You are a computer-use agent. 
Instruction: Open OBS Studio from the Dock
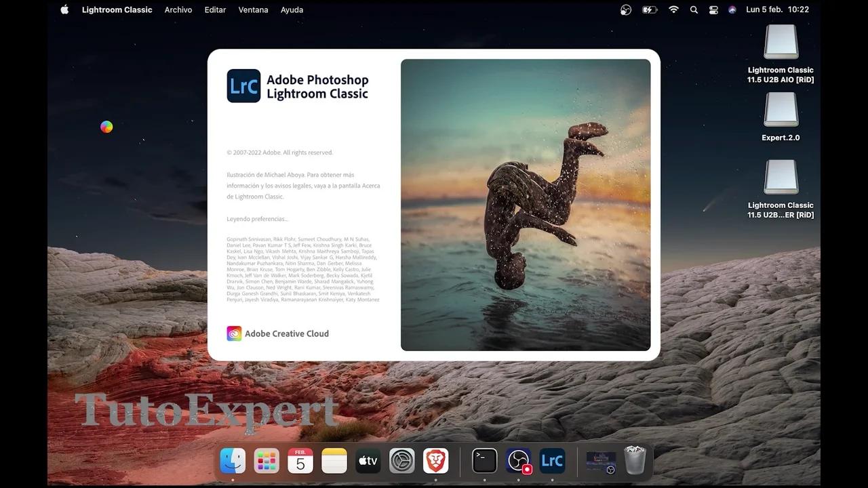pos(518,461)
